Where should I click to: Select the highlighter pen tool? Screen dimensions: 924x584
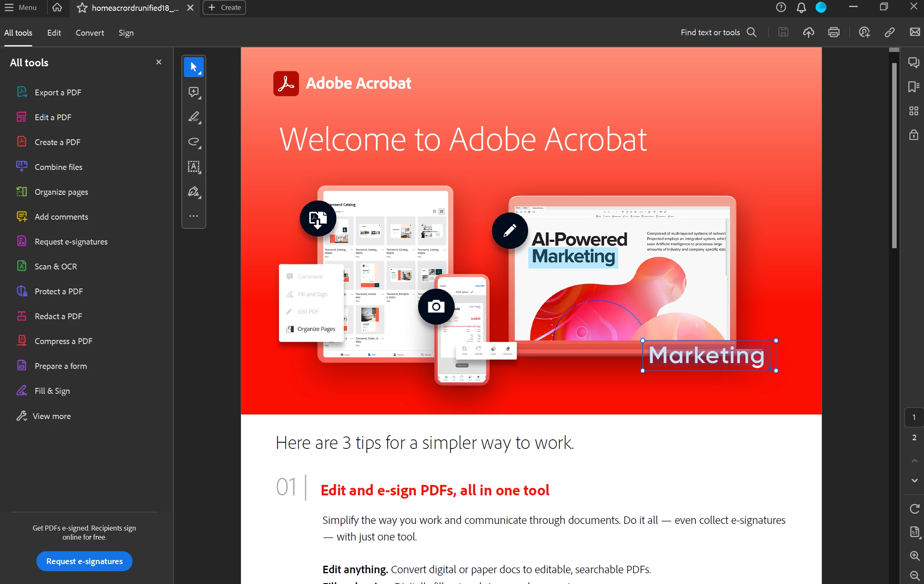[193, 117]
